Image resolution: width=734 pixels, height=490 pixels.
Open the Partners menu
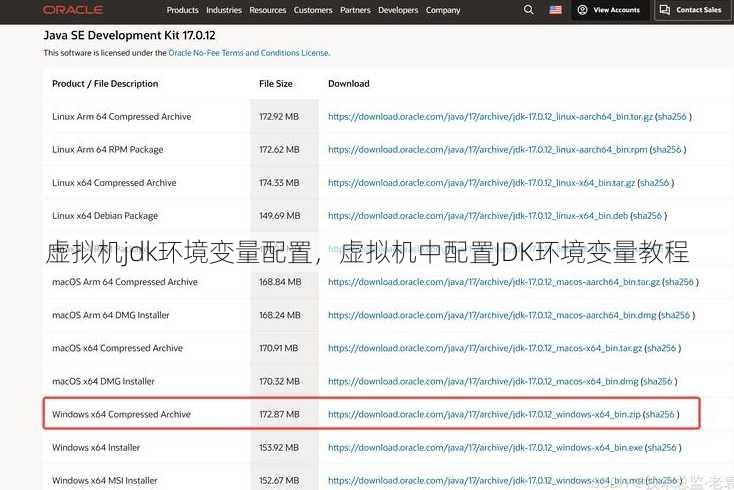tap(355, 10)
